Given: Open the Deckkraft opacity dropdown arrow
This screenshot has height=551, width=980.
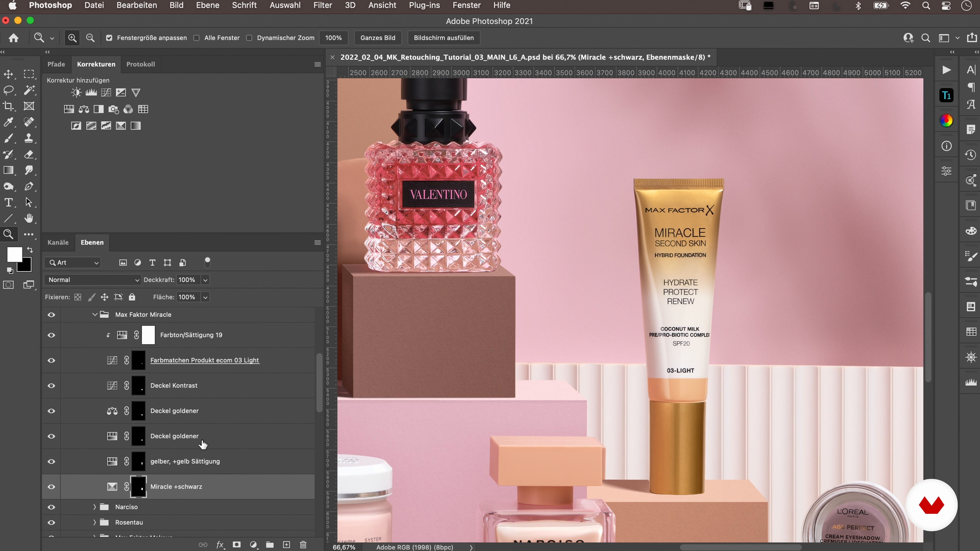Looking at the screenshot, I should [x=205, y=280].
